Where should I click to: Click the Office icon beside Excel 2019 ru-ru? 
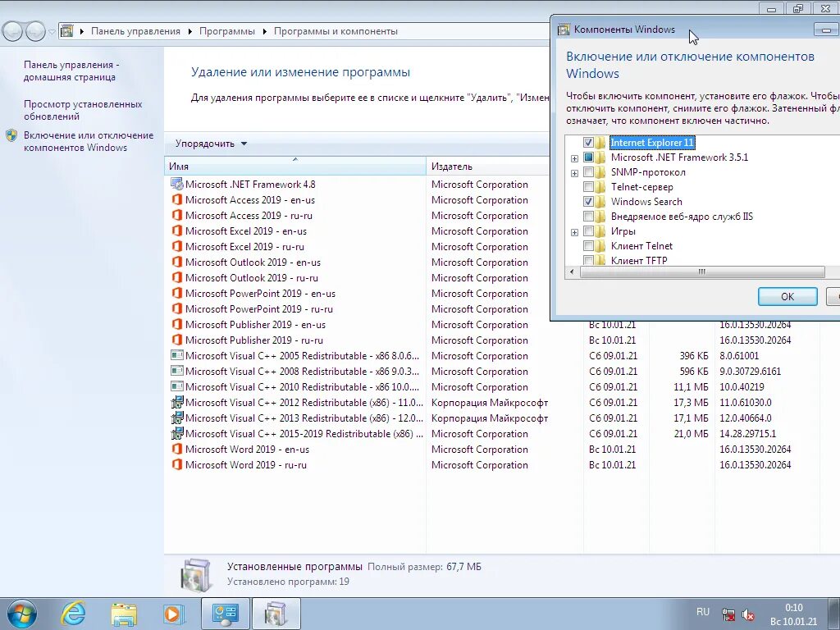(x=177, y=246)
